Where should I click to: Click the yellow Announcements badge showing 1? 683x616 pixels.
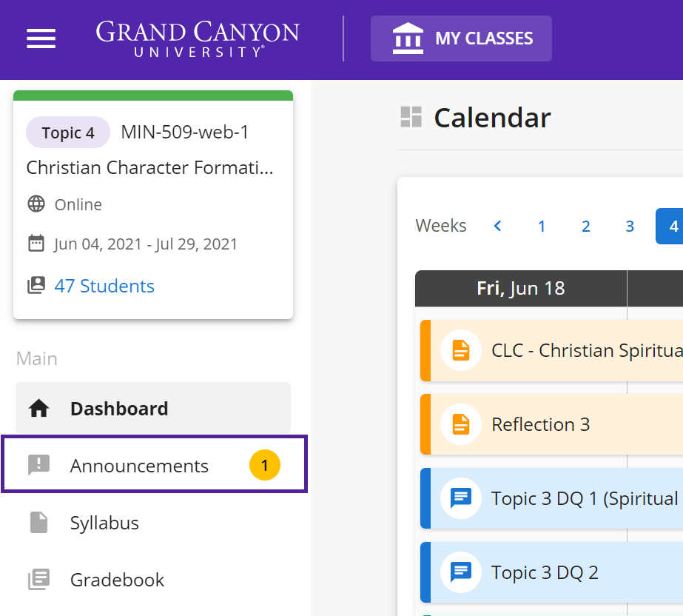tap(264, 465)
